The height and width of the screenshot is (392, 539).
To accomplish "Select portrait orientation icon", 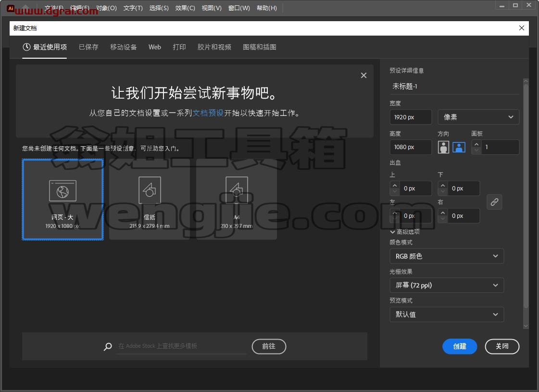I will point(443,147).
